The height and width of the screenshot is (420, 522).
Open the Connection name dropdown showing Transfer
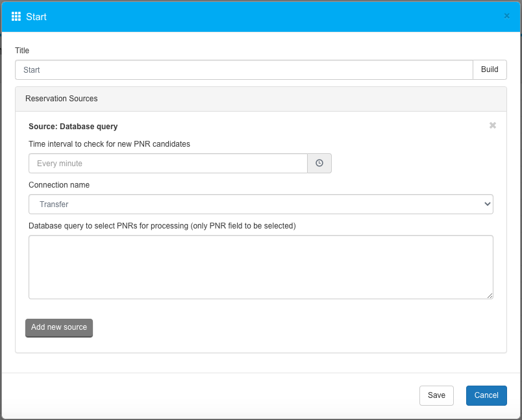pyautogui.click(x=260, y=204)
